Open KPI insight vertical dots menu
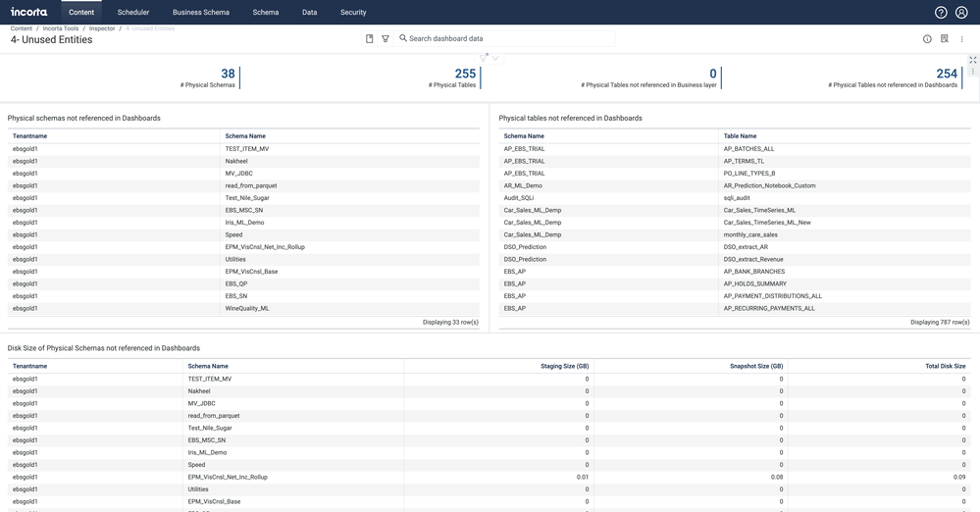The height and width of the screenshot is (512, 980). tap(973, 72)
